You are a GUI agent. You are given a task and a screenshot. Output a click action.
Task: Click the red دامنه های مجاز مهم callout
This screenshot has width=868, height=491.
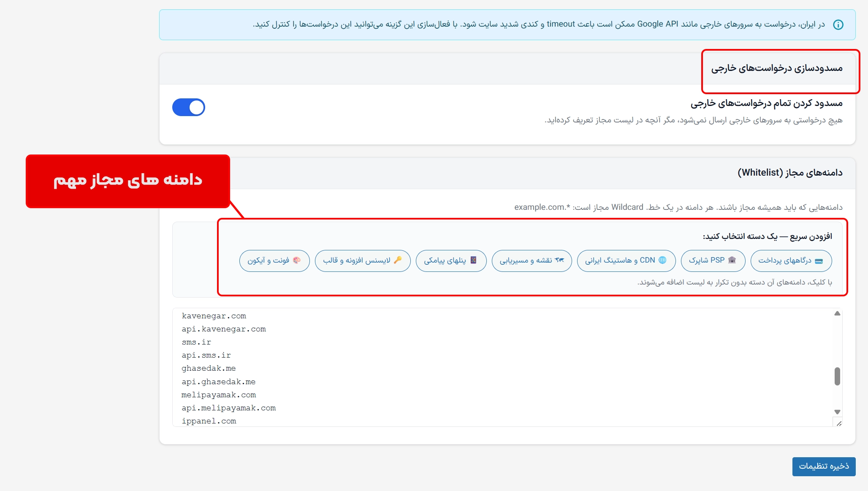pyautogui.click(x=127, y=181)
